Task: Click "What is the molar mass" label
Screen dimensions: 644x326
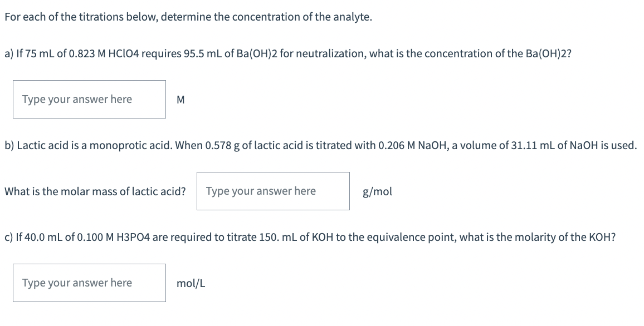Action: coord(95,191)
